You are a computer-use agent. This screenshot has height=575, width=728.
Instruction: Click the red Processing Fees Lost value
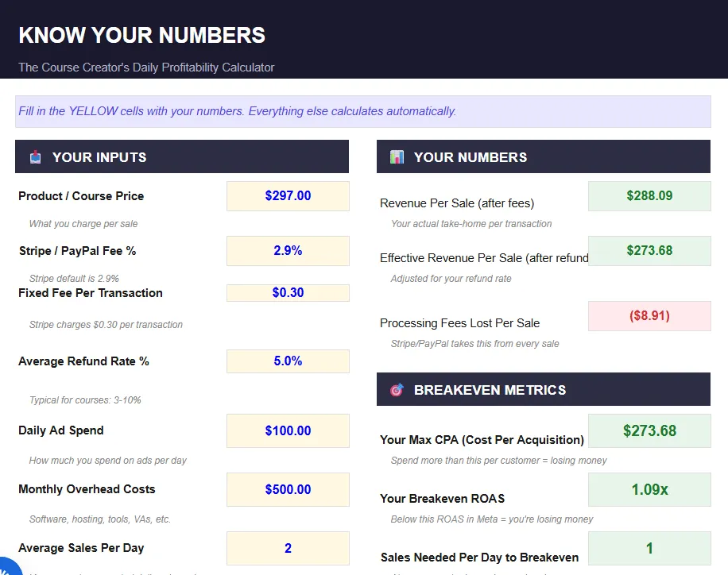pos(649,316)
